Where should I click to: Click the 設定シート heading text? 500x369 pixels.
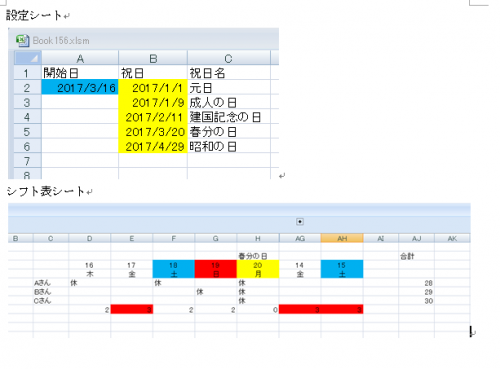(34, 15)
